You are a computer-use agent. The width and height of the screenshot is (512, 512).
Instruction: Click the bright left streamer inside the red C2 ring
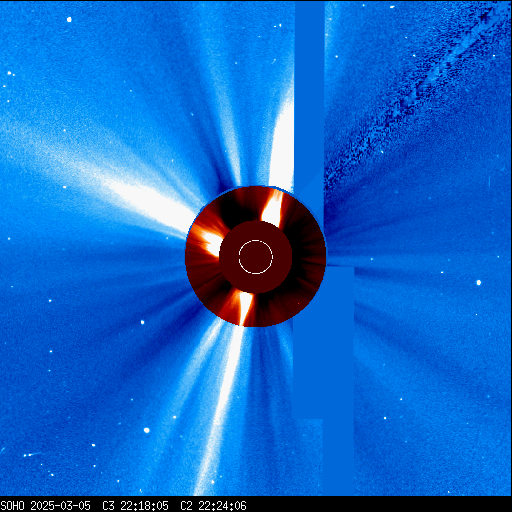pyautogui.click(x=207, y=240)
